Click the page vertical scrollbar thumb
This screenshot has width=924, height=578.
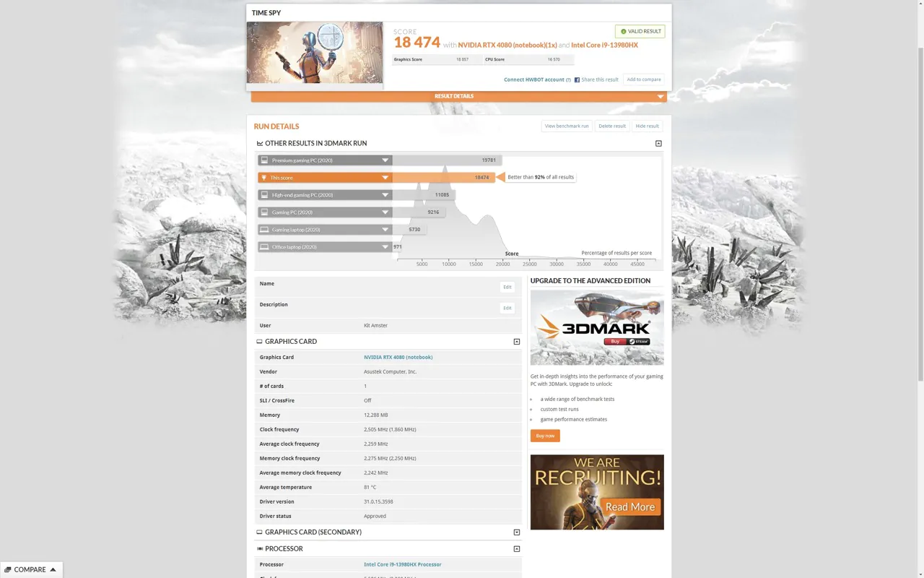pyautogui.click(x=920, y=215)
